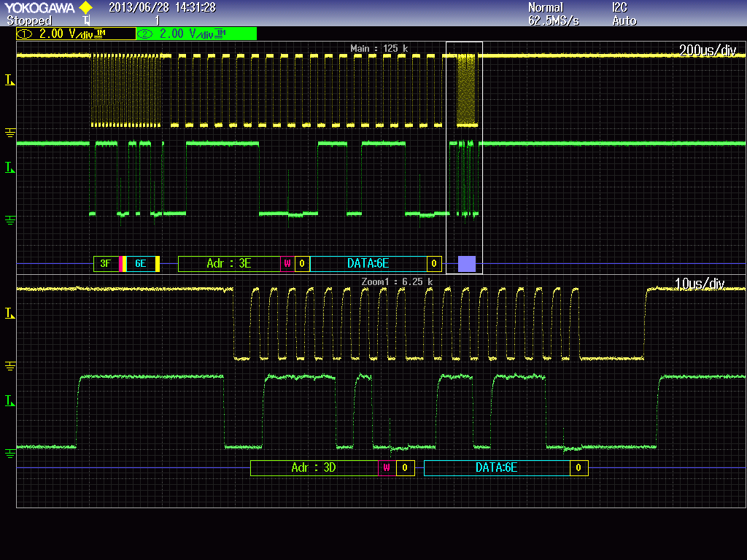Click the Zoom1 : 6.25 k label
Screen dimensions: 747x560
(x=396, y=281)
